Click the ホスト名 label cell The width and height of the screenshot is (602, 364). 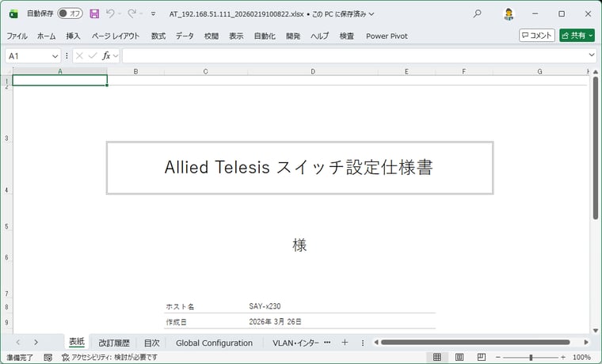tap(180, 306)
